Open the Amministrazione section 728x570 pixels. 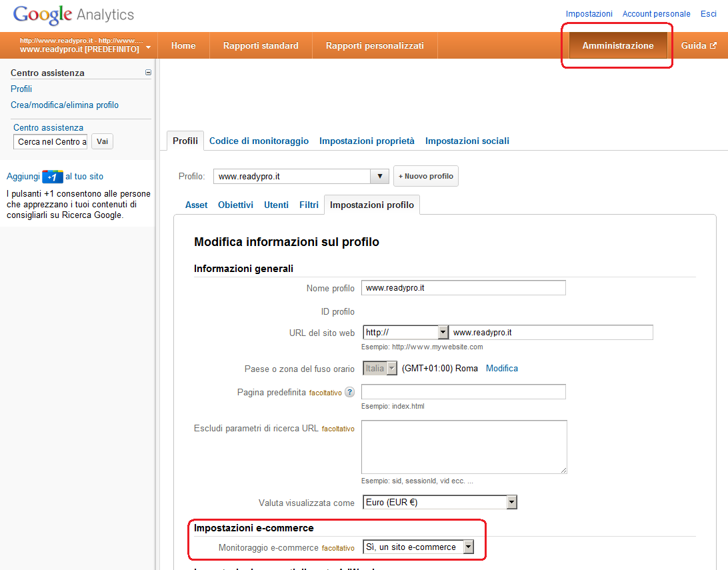pos(618,45)
